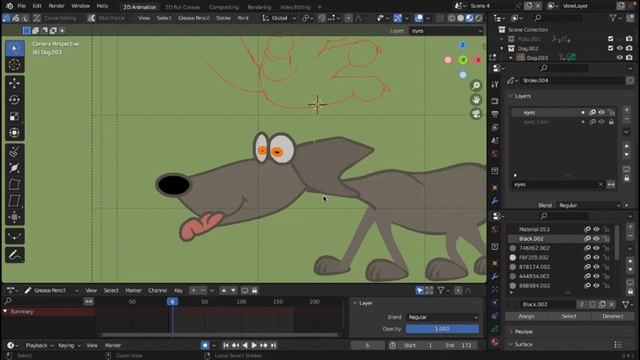Click the Z axis on navigation gizmo
The image size is (640, 360).
(462, 44)
